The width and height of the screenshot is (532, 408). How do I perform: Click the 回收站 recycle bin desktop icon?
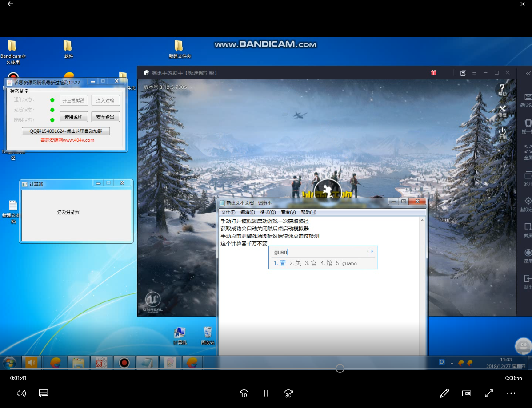pos(208,336)
